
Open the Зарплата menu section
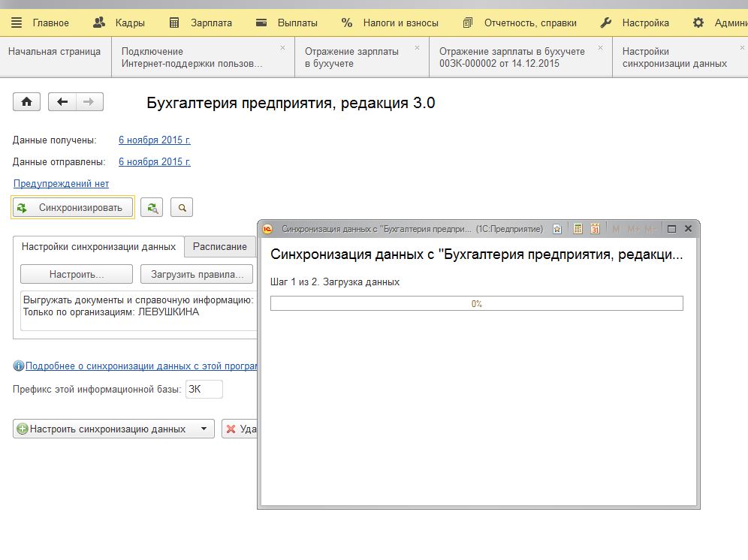[201, 23]
